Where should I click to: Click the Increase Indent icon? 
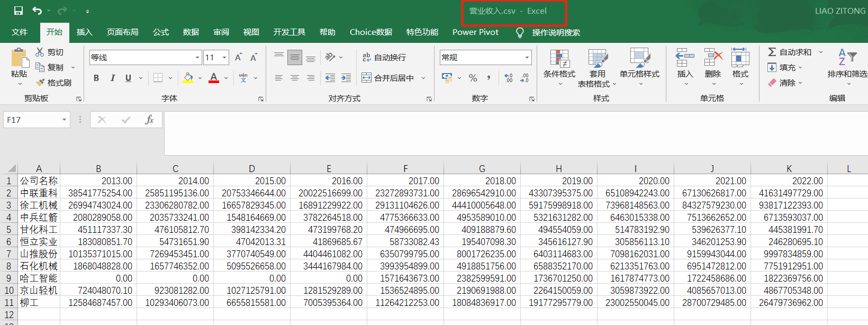coord(346,78)
